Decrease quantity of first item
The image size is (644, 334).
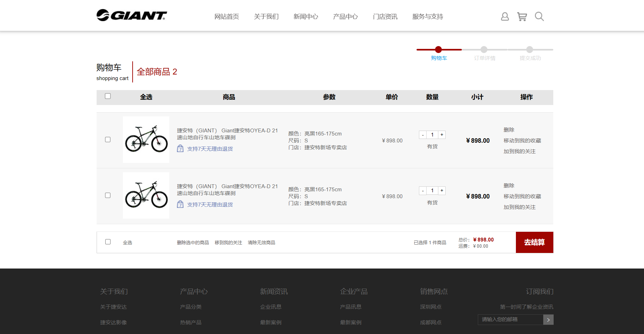click(423, 135)
